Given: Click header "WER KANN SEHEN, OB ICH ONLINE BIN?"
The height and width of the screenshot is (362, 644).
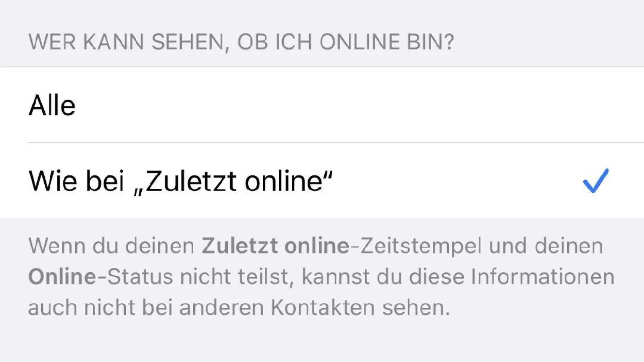Looking at the screenshot, I should [x=241, y=42].
